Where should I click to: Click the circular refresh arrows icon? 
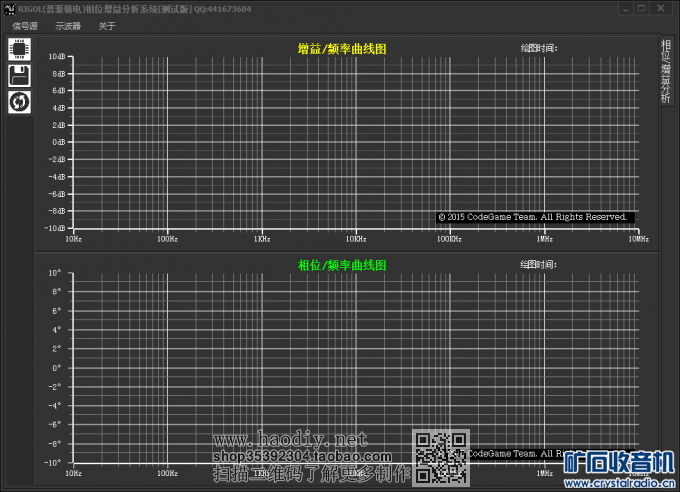[19, 102]
